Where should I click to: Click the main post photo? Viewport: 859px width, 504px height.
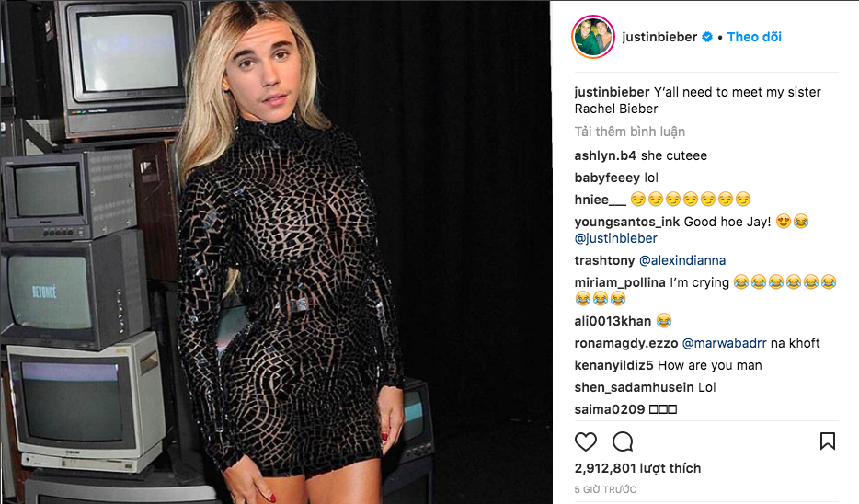[x=276, y=252]
